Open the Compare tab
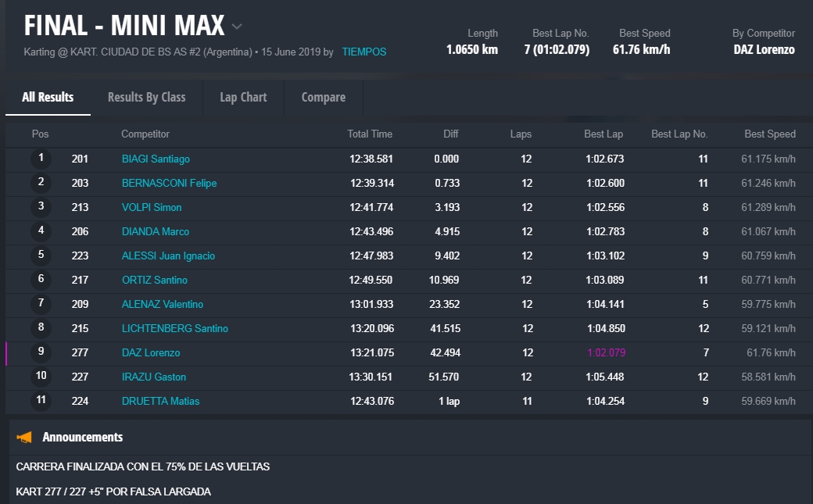Screen dimensions: 813x504 coord(323,97)
